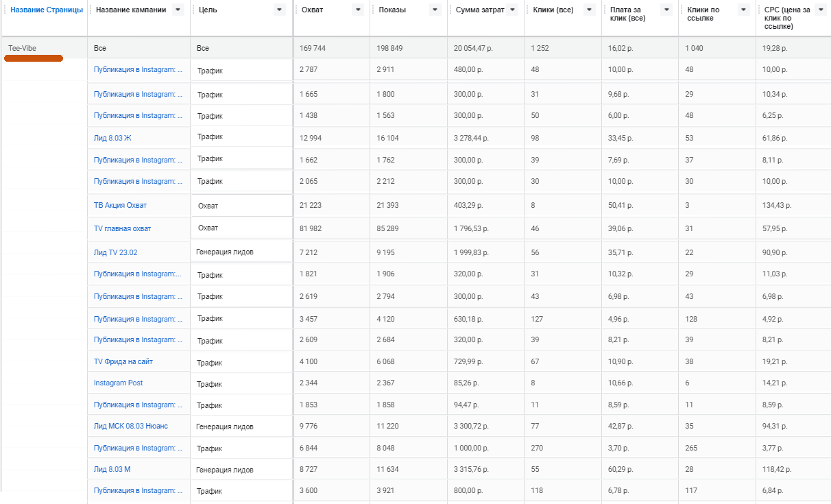Open the TV главная охват campaign link

click(122, 228)
